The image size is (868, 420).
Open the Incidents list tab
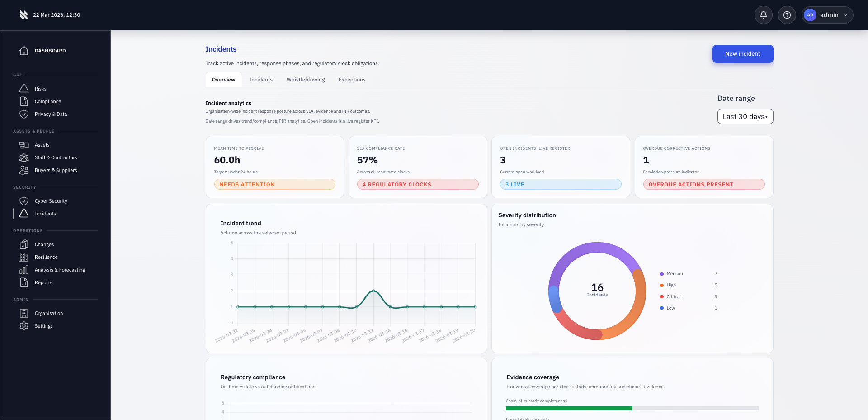[261, 80]
